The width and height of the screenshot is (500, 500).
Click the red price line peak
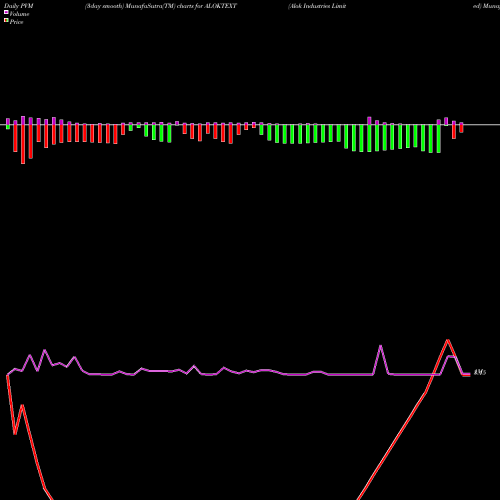(x=448, y=341)
